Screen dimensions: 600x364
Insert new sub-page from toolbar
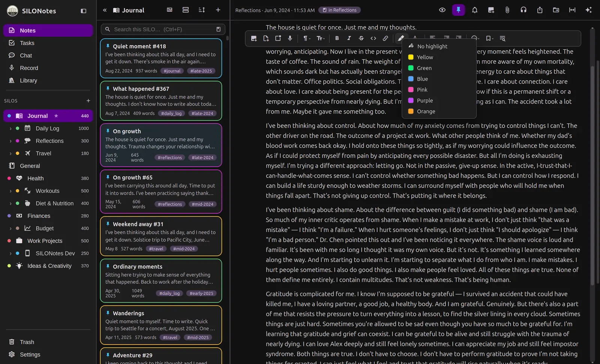coord(266,38)
